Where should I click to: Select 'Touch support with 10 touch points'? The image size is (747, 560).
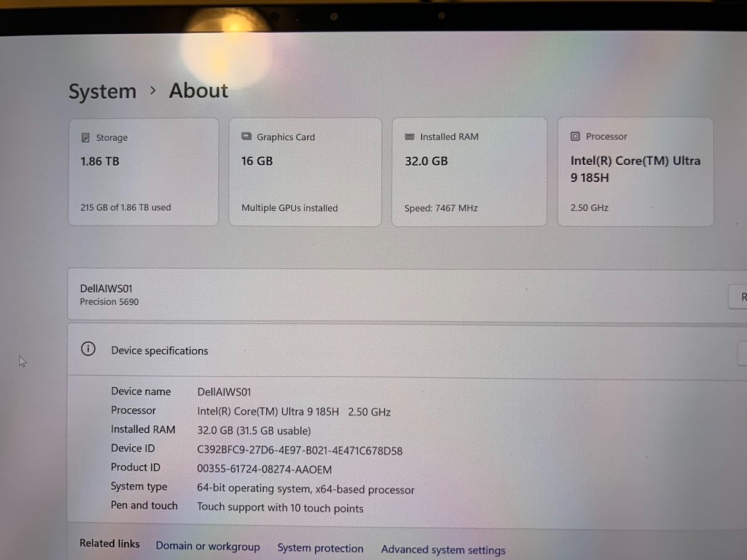point(280,508)
